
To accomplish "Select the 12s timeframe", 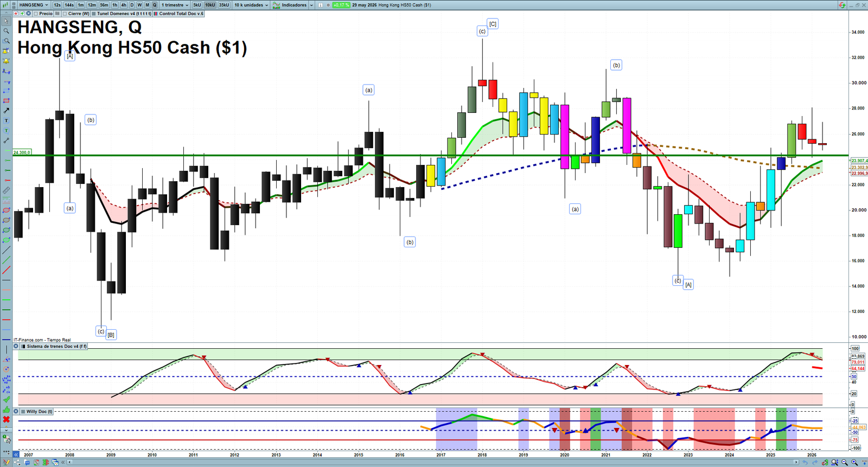I will click(57, 5).
